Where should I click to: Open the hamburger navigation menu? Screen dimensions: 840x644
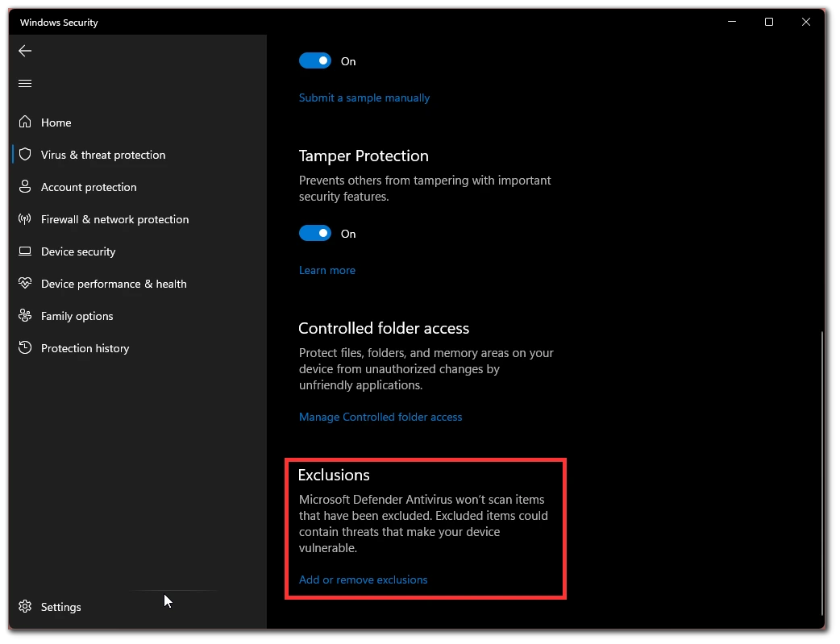click(25, 84)
